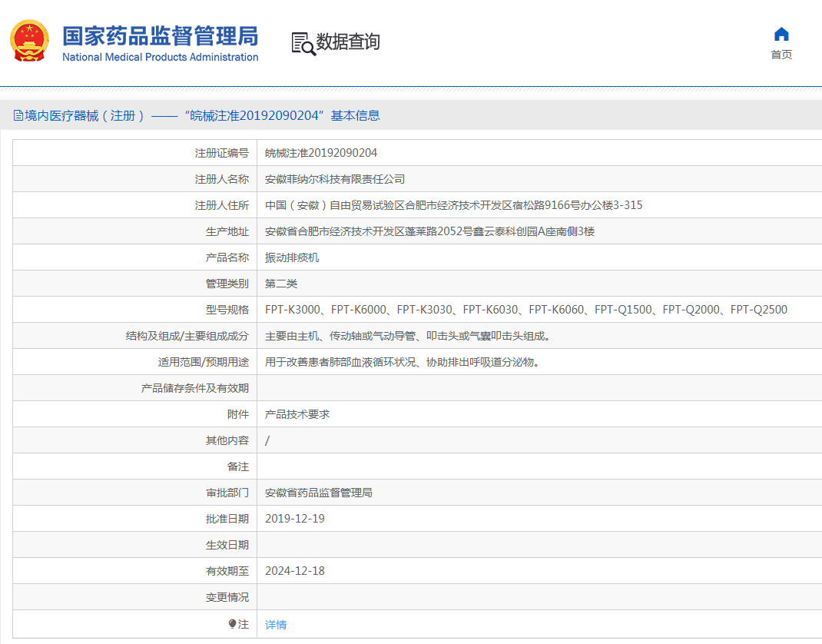Click 国家药品监督管理局 site title
822x644 pixels.
coord(161,36)
